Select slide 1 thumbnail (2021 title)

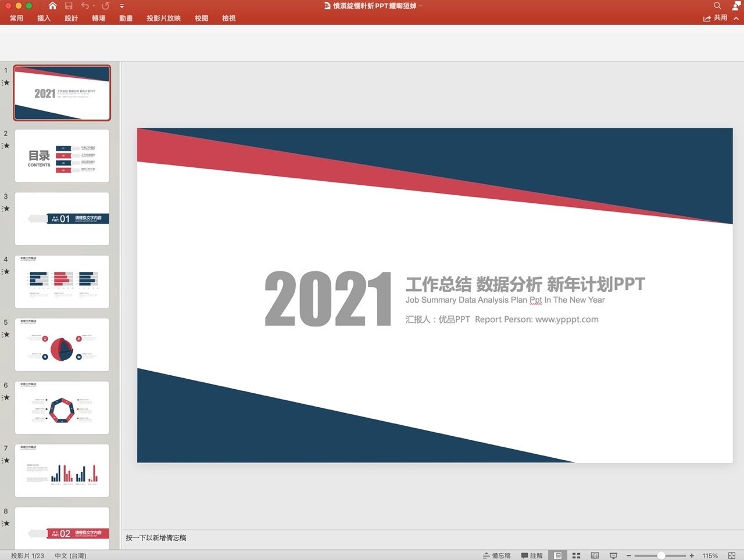pyautogui.click(x=62, y=93)
